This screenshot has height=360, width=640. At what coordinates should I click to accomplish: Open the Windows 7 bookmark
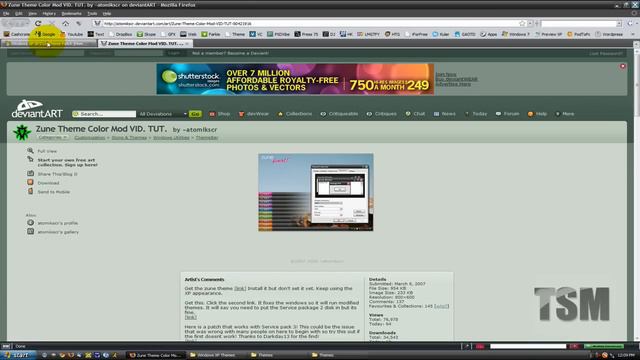pos(516,34)
